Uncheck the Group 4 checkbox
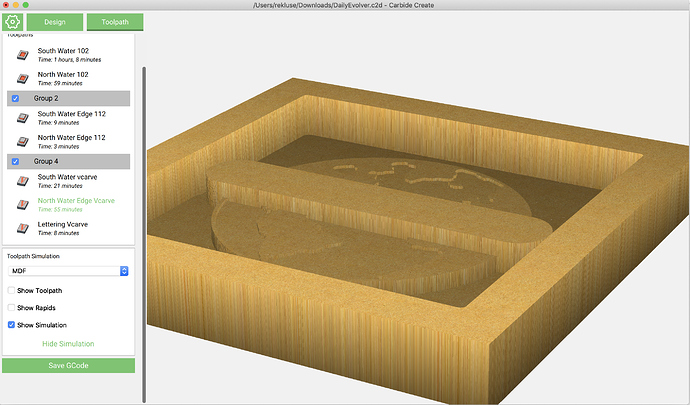690x405 pixels. 15,162
